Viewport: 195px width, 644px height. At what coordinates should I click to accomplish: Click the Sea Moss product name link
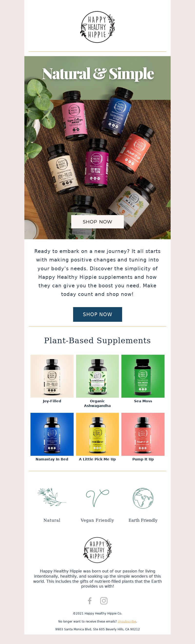click(143, 401)
